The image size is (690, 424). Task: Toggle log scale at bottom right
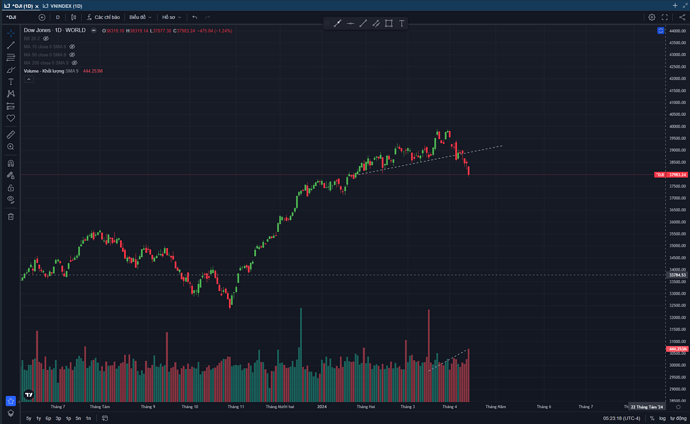click(662, 418)
